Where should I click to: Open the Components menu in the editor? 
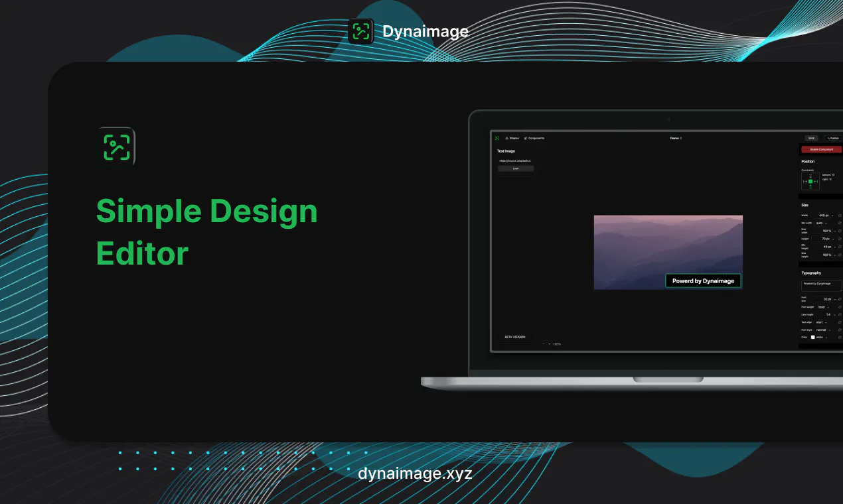coord(534,138)
